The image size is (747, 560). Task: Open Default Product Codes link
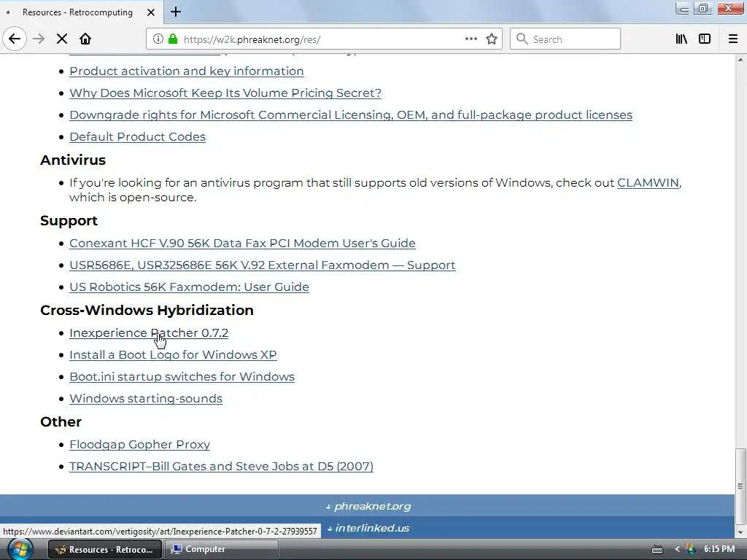(x=137, y=136)
